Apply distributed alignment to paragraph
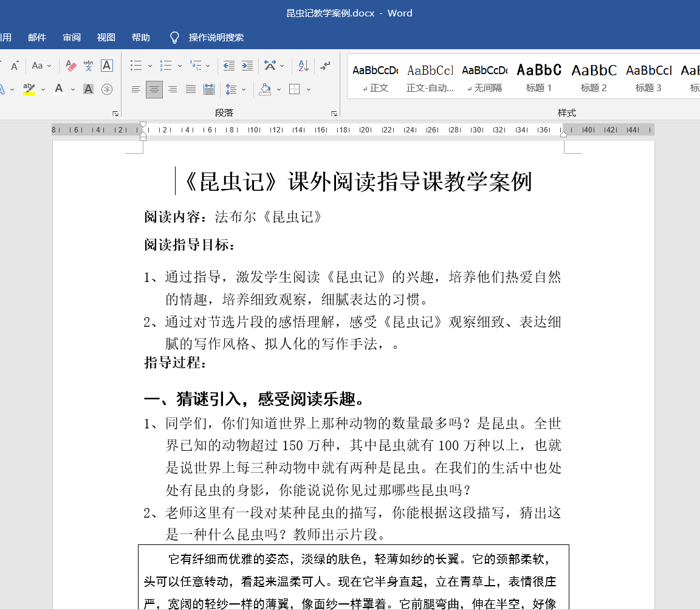Image resolution: width=700 pixels, height=610 pixels. tap(209, 89)
